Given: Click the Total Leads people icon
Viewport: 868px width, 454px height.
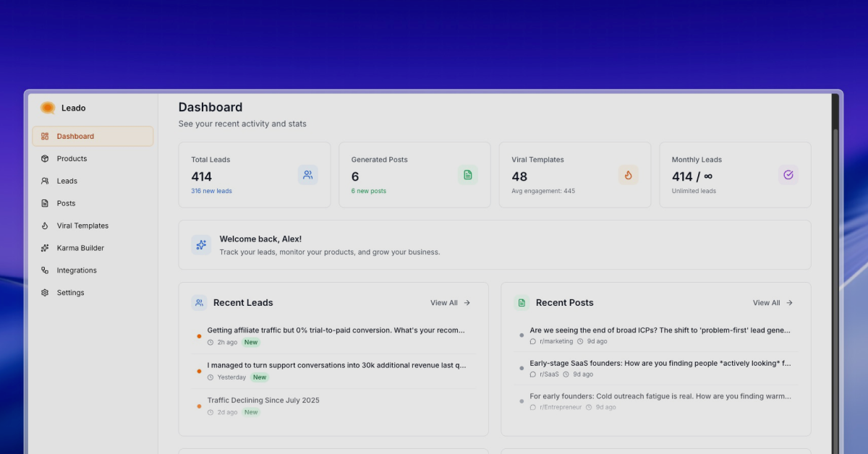Looking at the screenshot, I should 307,175.
